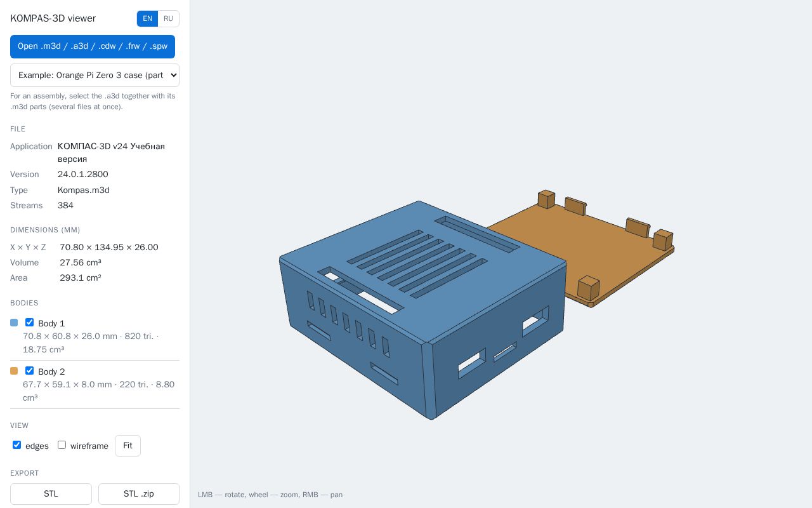The image size is (812, 508).
Task: Click the orange Body 2 color swatch
Action: pyautogui.click(x=14, y=371)
